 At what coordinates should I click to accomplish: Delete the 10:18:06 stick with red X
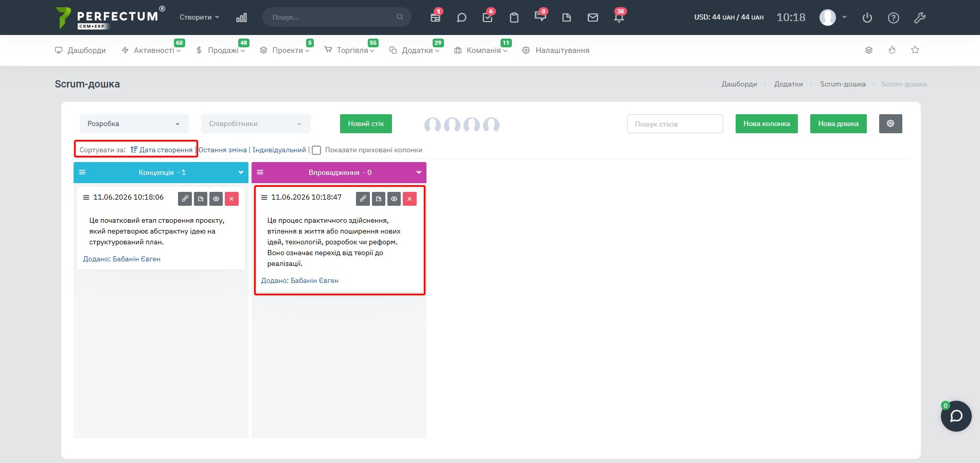[231, 199]
